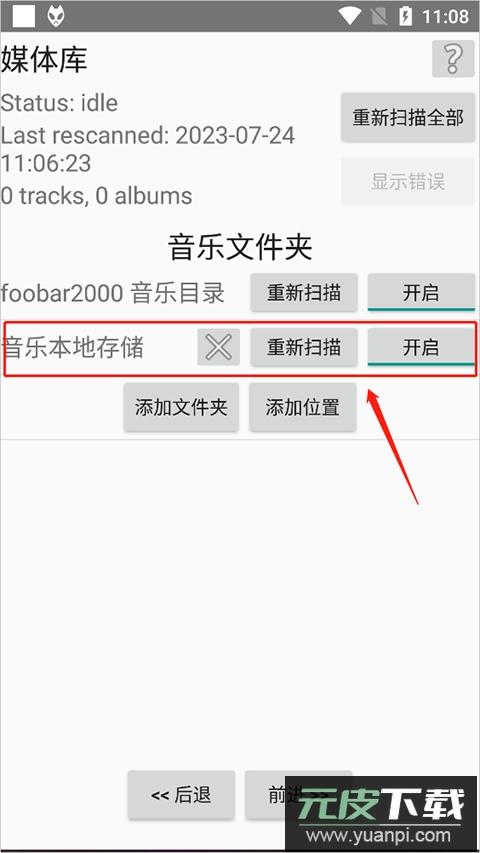Click 添加文件夹 to add a folder

[181, 407]
